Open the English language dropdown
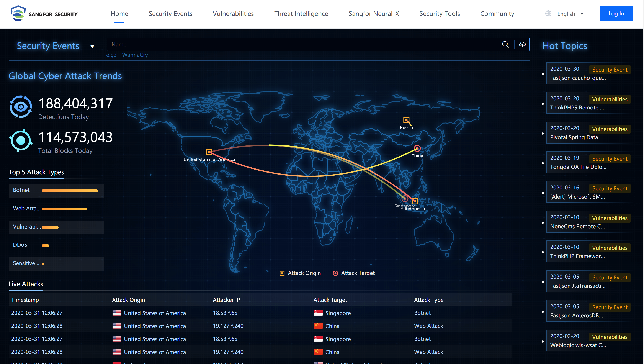The height and width of the screenshot is (364, 644). 570,14
